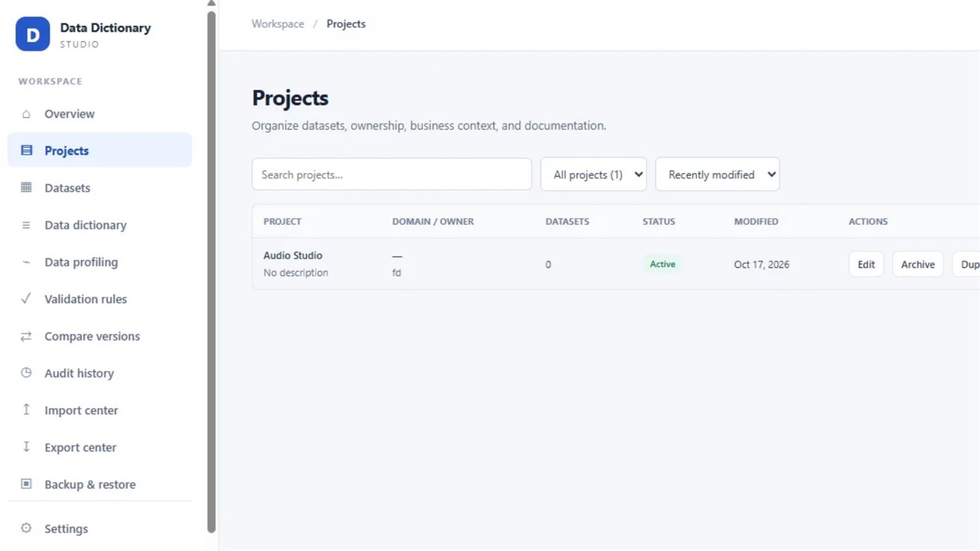980x551 pixels.
Task: View Audit history label in sidebar
Action: (79, 373)
